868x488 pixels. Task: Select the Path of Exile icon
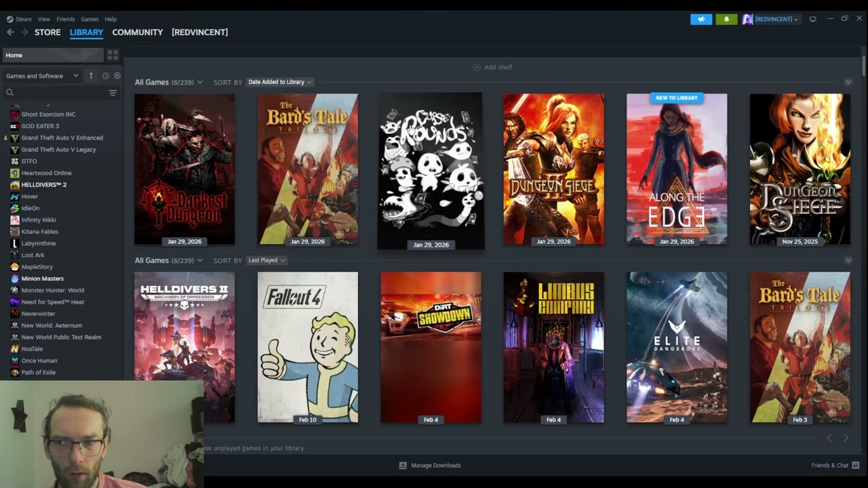tap(15, 372)
